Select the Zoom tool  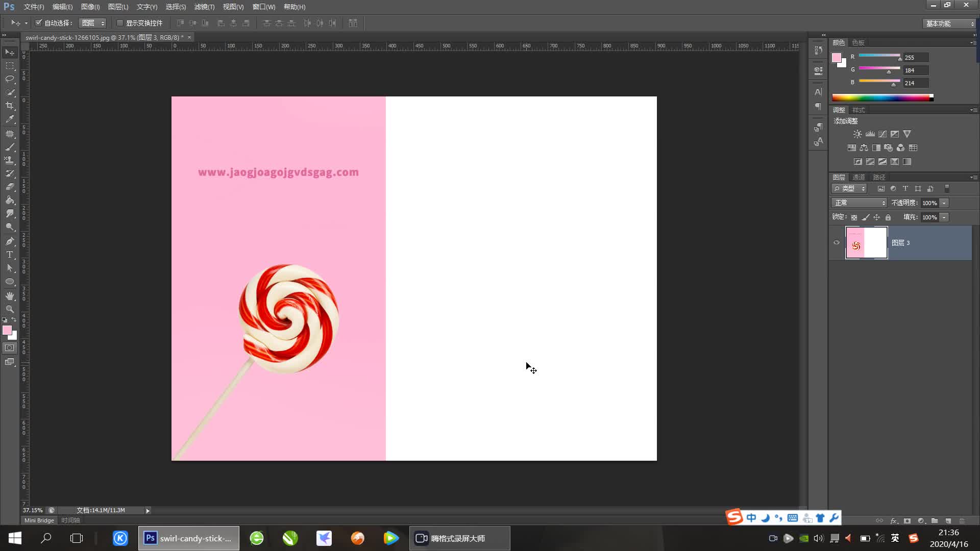[10, 309]
